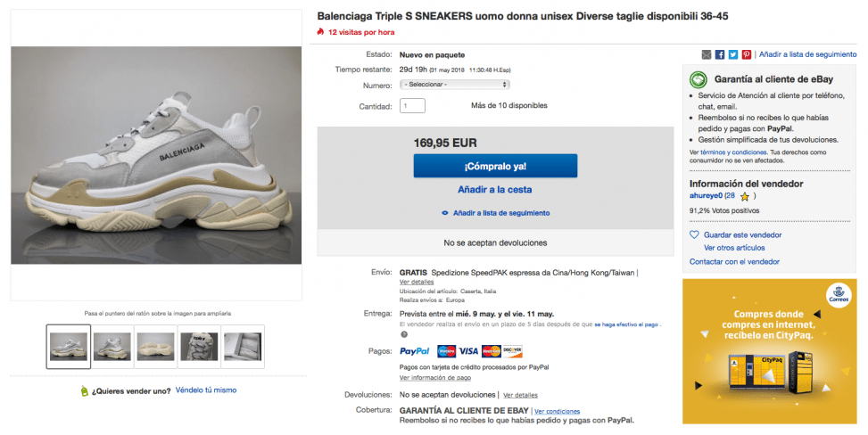
Task: Pin the listing on Pinterest
Action: (747, 54)
